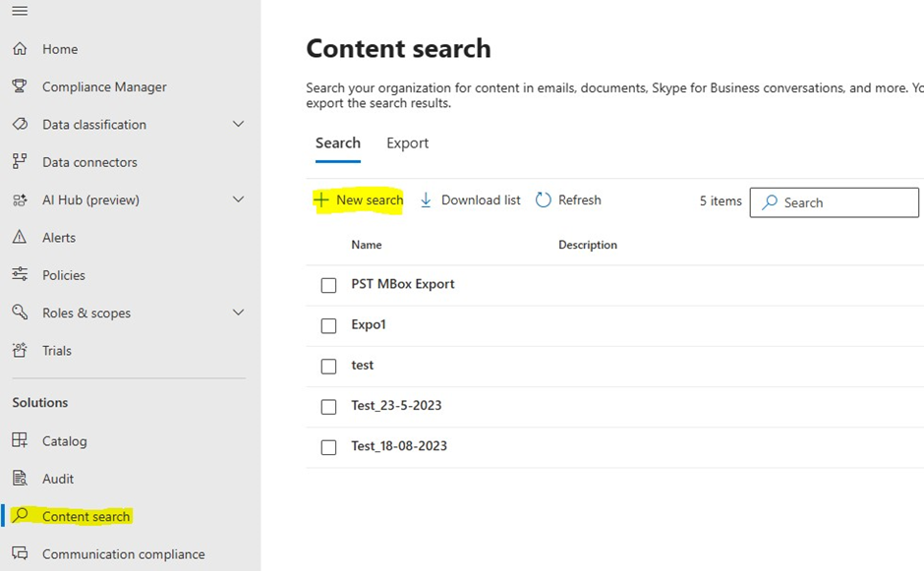This screenshot has width=924, height=571.
Task: Click the Trials gift icon
Action: pyautogui.click(x=20, y=351)
